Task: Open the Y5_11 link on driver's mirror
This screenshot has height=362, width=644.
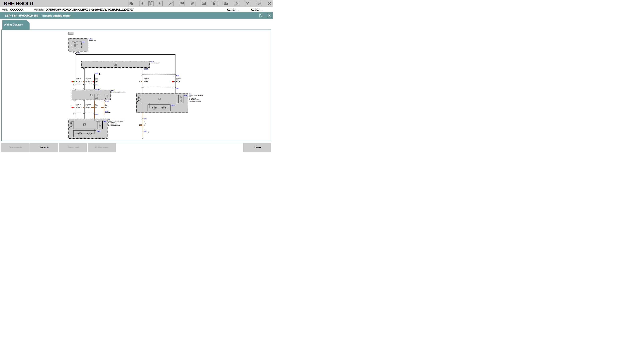Action: tap(98, 131)
